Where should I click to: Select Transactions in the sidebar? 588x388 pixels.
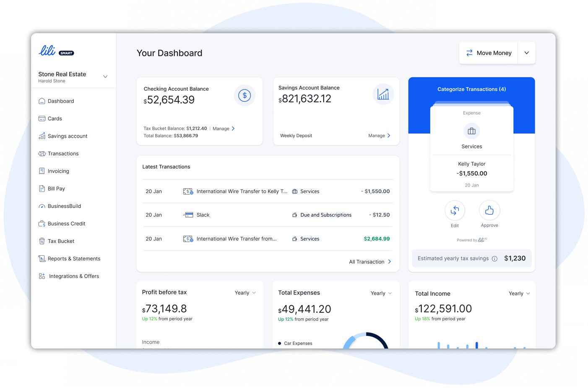tap(63, 154)
